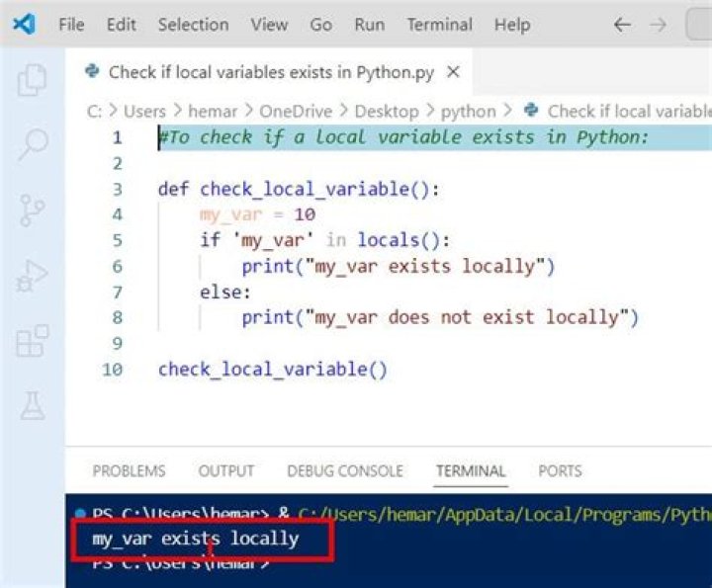Open the Terminal menu
This screenshot has height=588, width=712.
click(x=439, y=25)
